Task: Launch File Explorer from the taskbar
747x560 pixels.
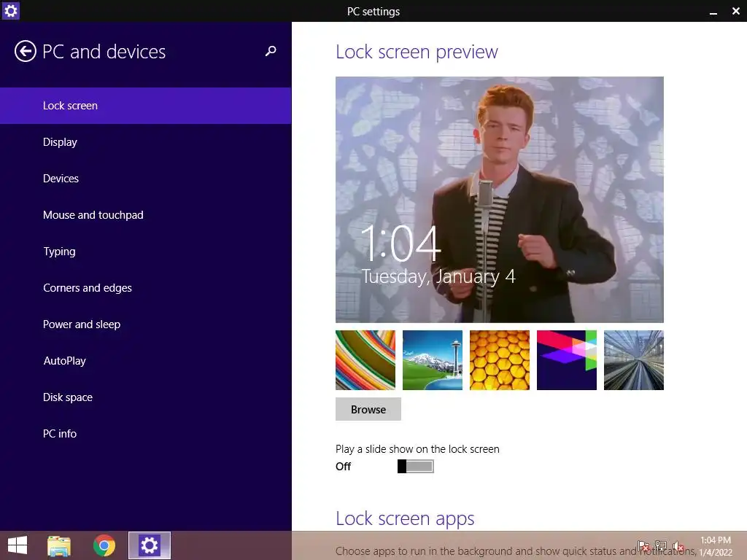Action: point(59,545)
